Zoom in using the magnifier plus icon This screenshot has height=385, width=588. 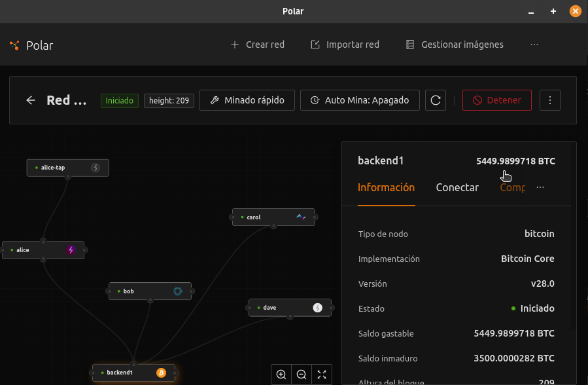(x=281, y=375)
